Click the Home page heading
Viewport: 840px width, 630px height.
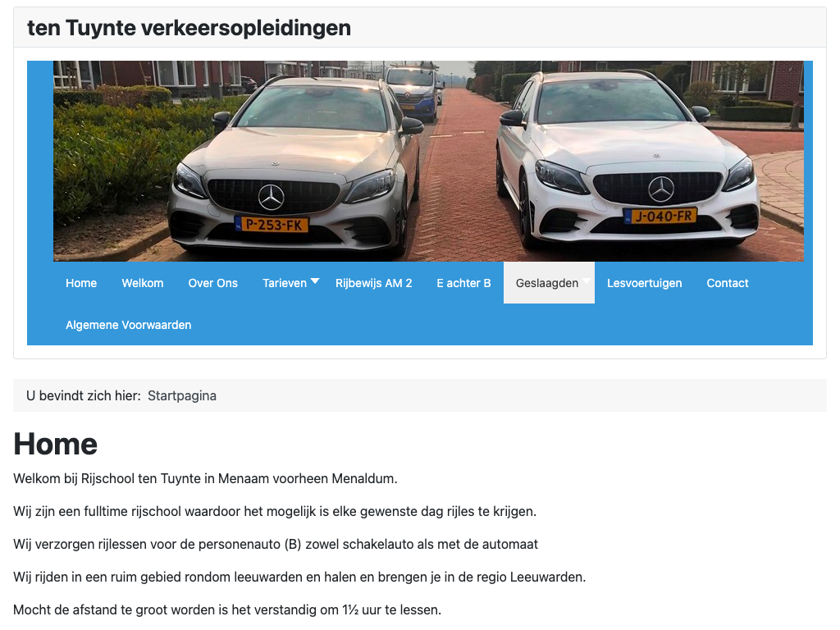tap(56, 444)
